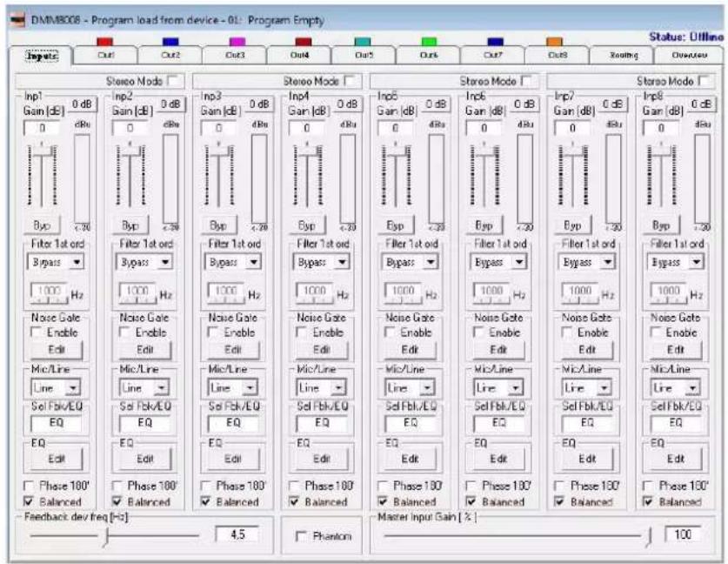Toggle Phase 180° on Inp8
Viewport: 728px width, 564px height.
click(x=648, y=486)
